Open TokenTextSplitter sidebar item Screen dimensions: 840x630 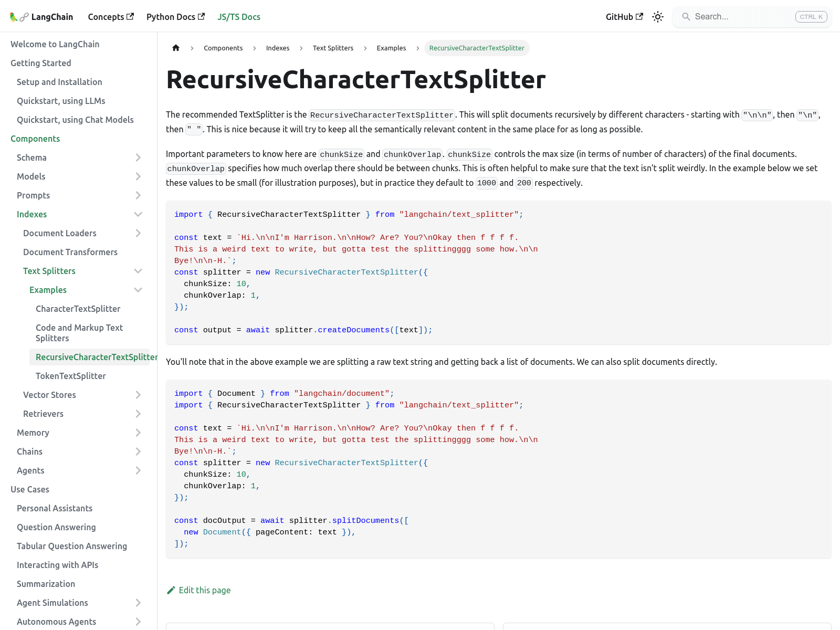(x=71, y=376)
